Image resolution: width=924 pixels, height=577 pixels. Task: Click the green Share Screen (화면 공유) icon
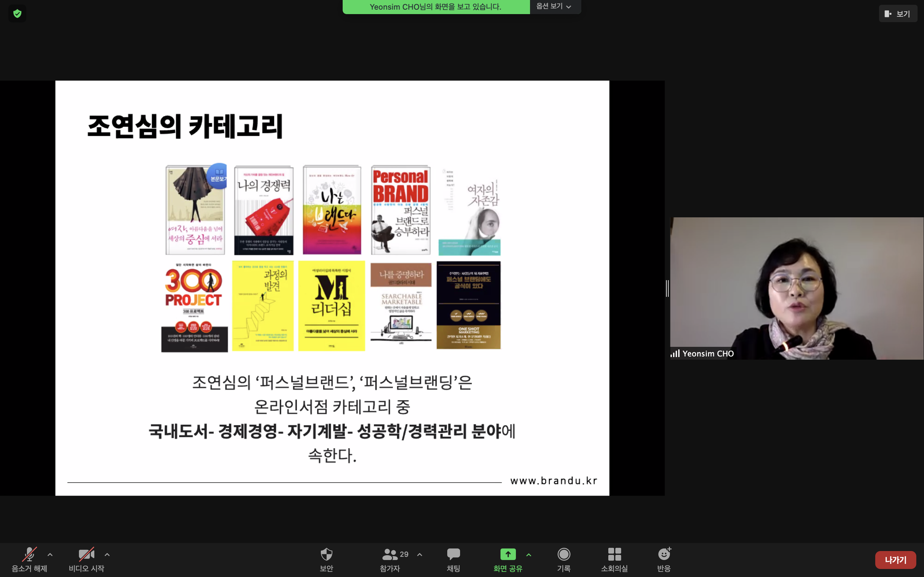point(508,555)
